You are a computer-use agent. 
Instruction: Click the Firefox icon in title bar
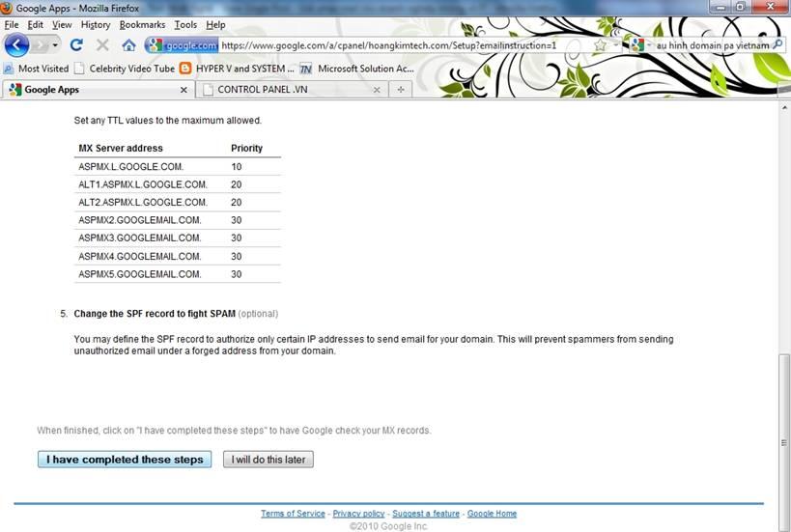7,8
